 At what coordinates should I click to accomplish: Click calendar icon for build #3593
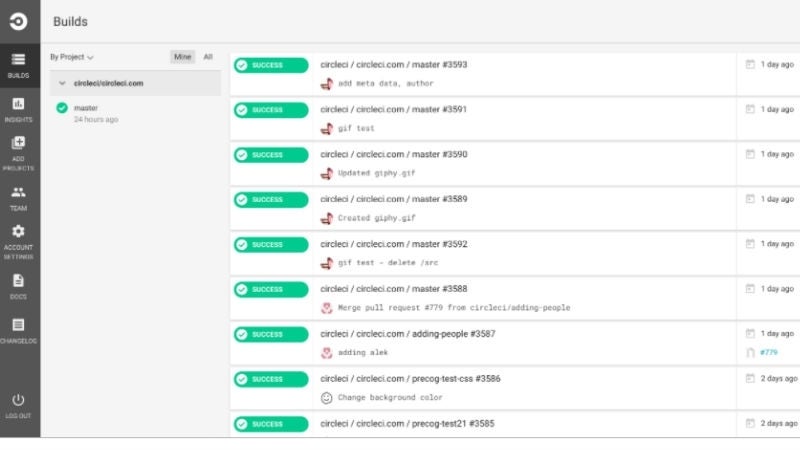point(750,65)
